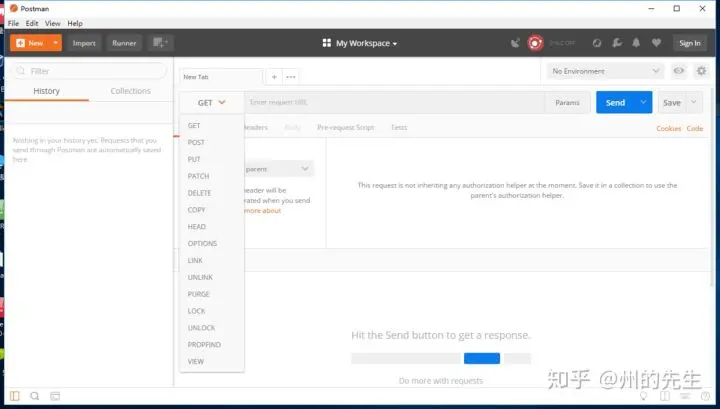Click the magnifier Find icon in status bar
720x409 pixels.
(x=34, y=396)
